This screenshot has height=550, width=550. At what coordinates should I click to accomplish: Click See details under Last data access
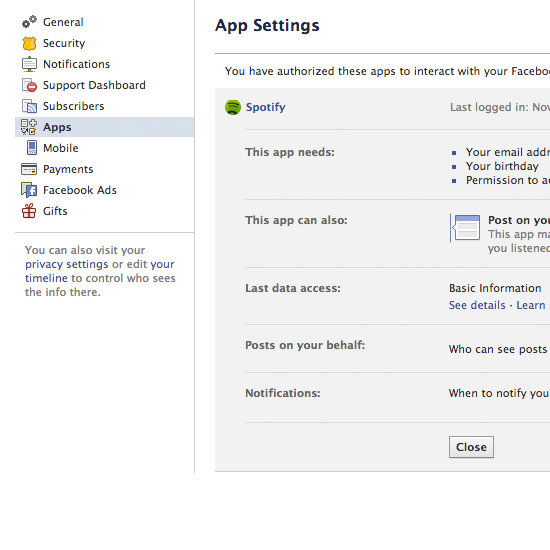477,305
